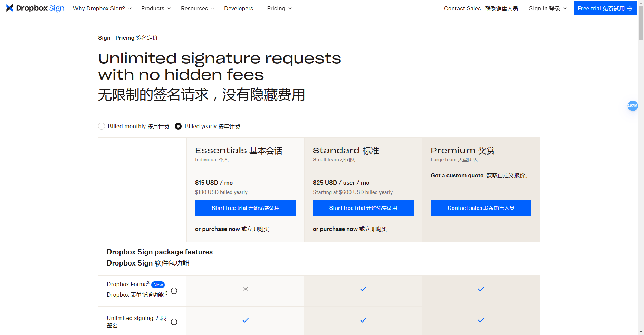
Task: Expand the Why Dropbox Sign? menu
Action: click(x=102, y=8)
